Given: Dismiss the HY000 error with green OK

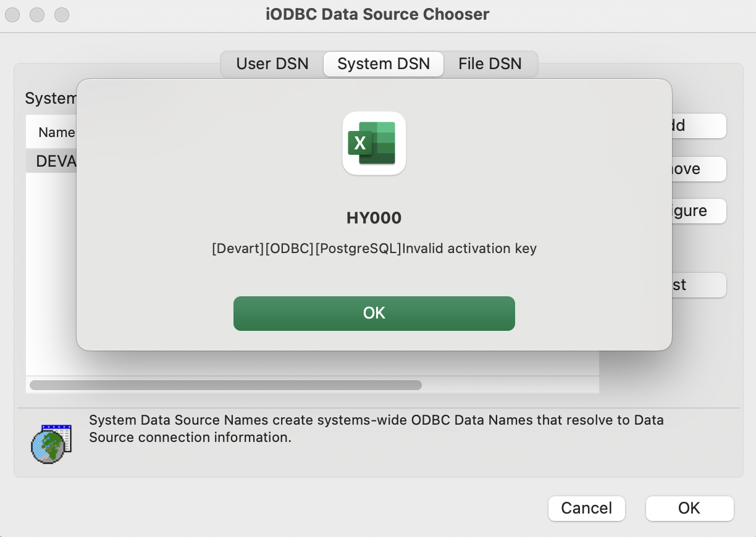Looking at the screenshot, I should pyautogui.click(x=374, y=314).
